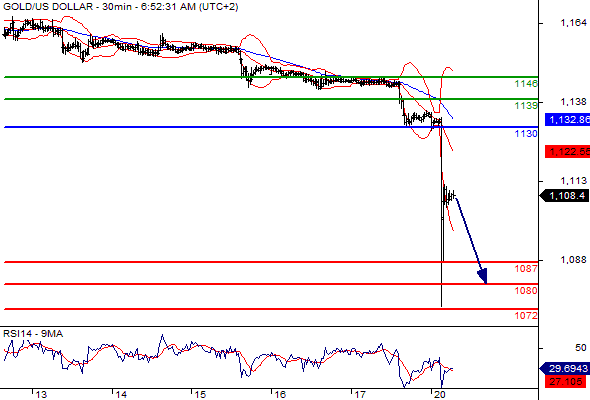Select the green 1146 resistance label

[526, 84]
